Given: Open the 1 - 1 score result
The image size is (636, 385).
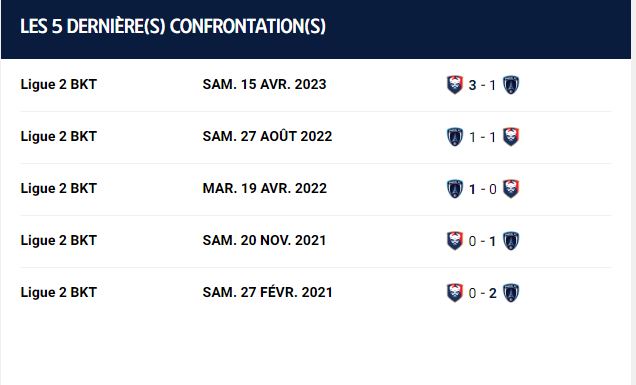Looking at the screenshot, I should (482, 137).
